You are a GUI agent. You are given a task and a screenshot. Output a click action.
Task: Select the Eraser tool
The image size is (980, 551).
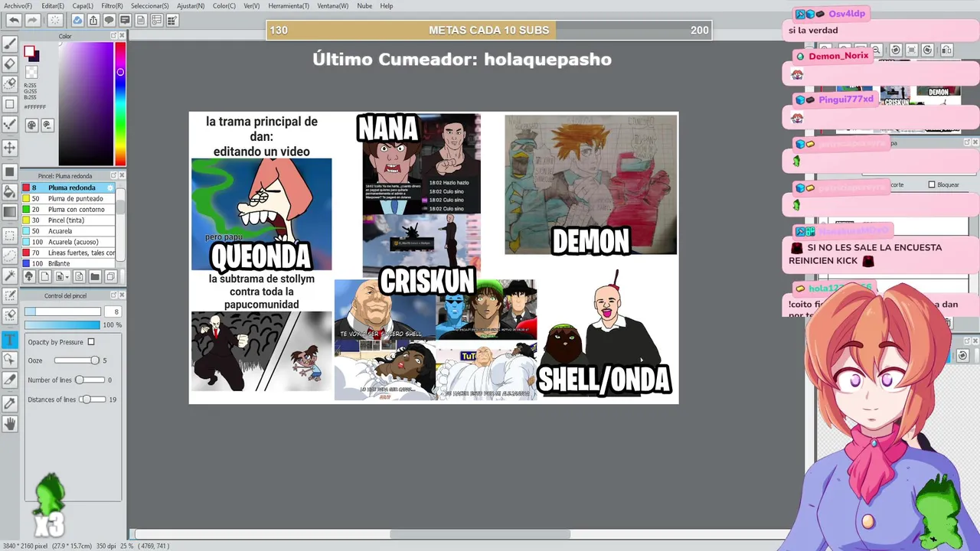click(10, 64)
